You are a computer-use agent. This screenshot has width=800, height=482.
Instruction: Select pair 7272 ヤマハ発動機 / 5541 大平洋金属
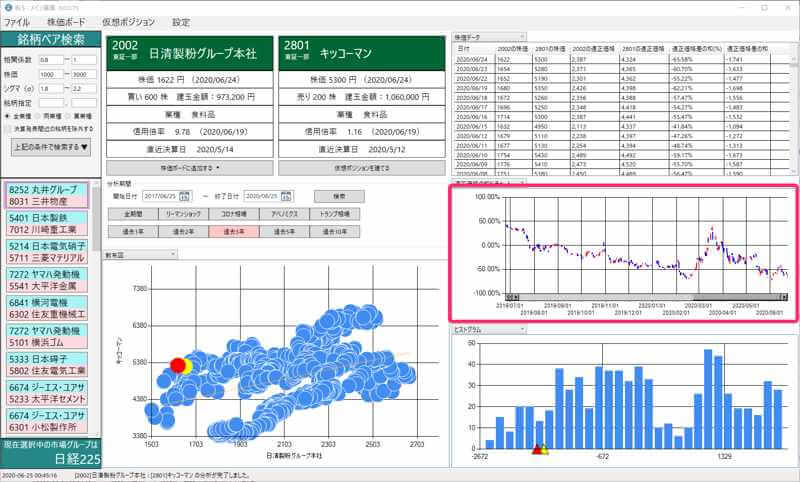click(47, 280)
